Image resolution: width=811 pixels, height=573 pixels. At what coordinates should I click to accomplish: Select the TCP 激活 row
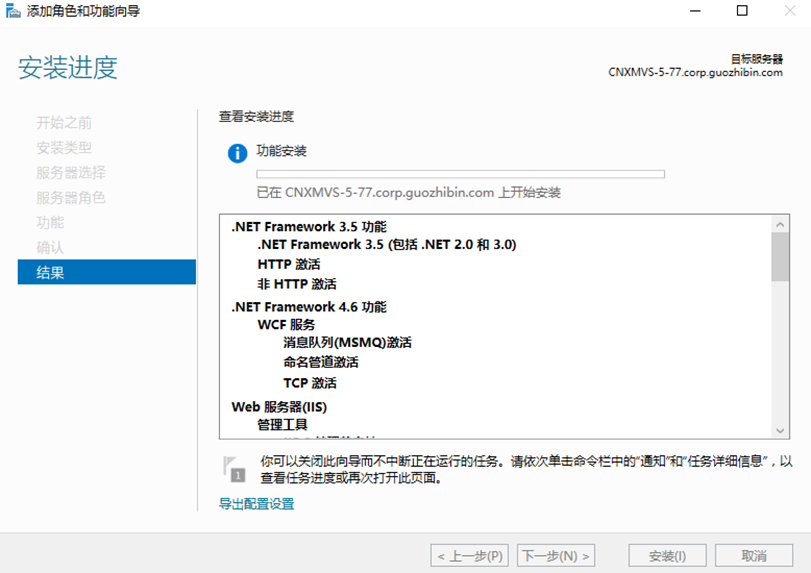click(310, 383)
